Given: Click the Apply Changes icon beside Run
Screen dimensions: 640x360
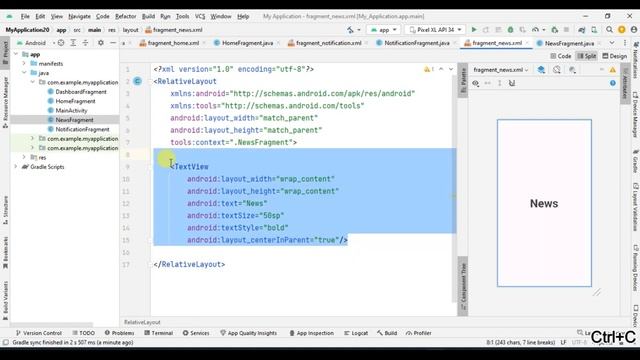Looking at the screenshot, I should click(x=486, y=30).
